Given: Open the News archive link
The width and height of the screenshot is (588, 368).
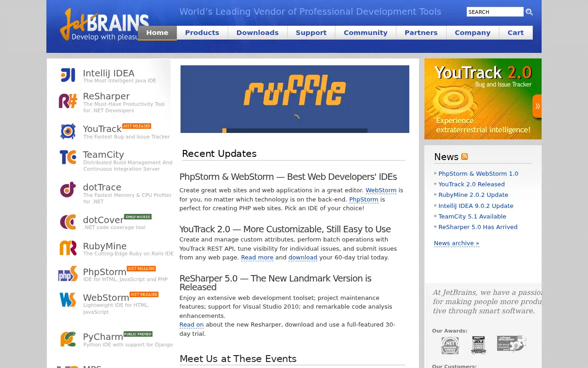Looking at the screenshot, I should coord(457,243).
